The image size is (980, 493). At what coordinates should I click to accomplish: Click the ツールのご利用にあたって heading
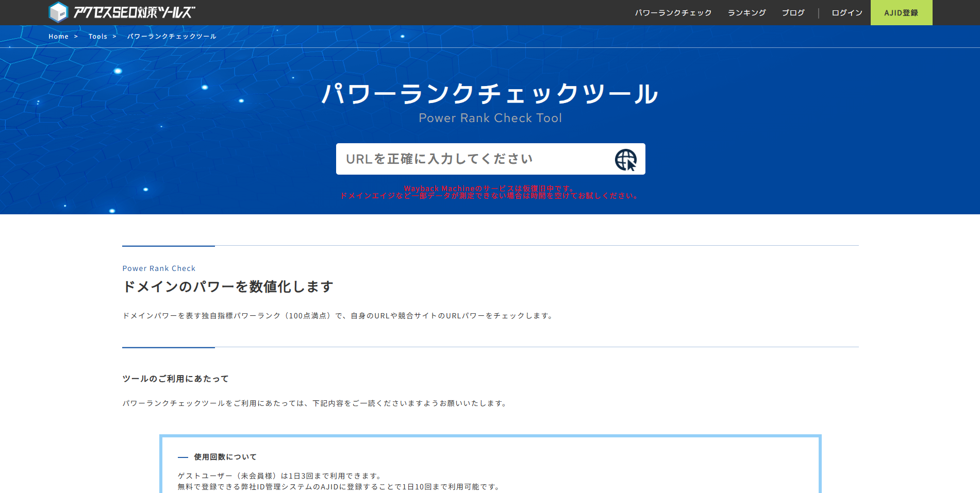(175, 379)
